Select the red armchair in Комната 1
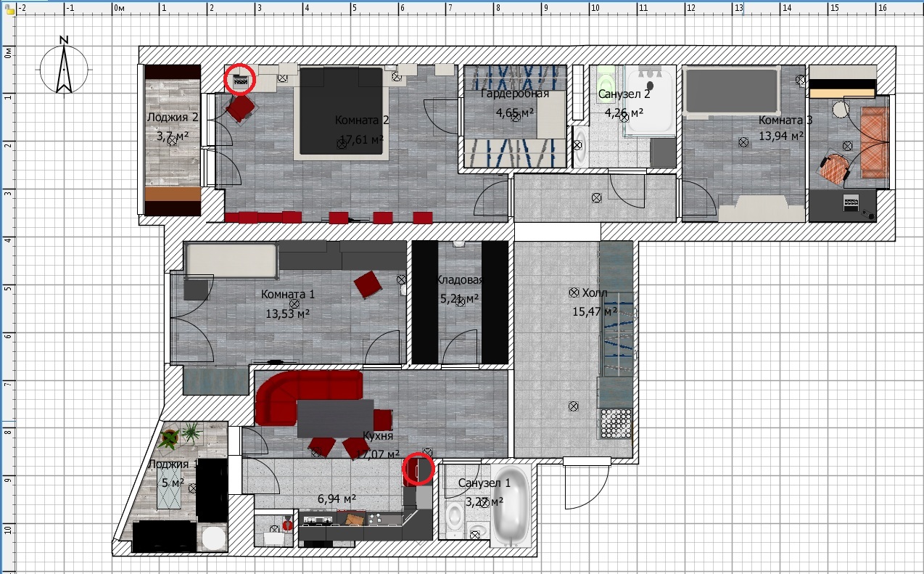The width and height of the screenshot is (924, 574). pyautogui.click(x=368, y=284)
